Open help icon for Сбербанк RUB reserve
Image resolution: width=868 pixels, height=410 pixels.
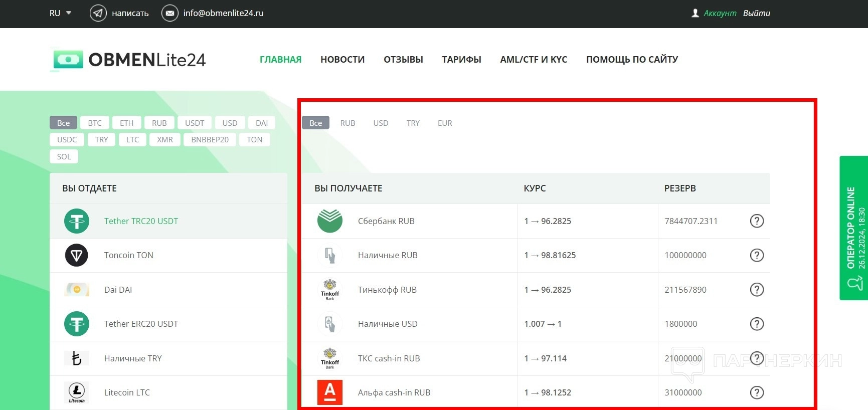point(757,221)
